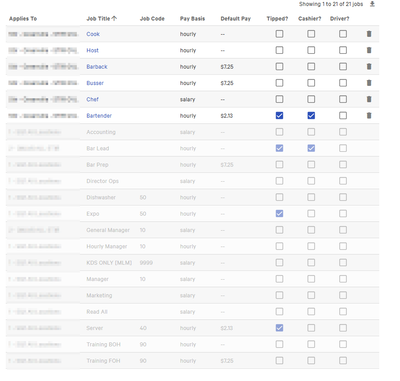Click the 9999 job code value

[146, 263]
